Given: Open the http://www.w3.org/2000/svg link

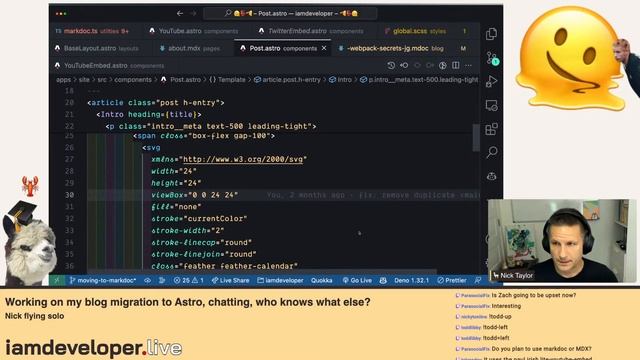Looking at the screenshot, I should (243, 159).
